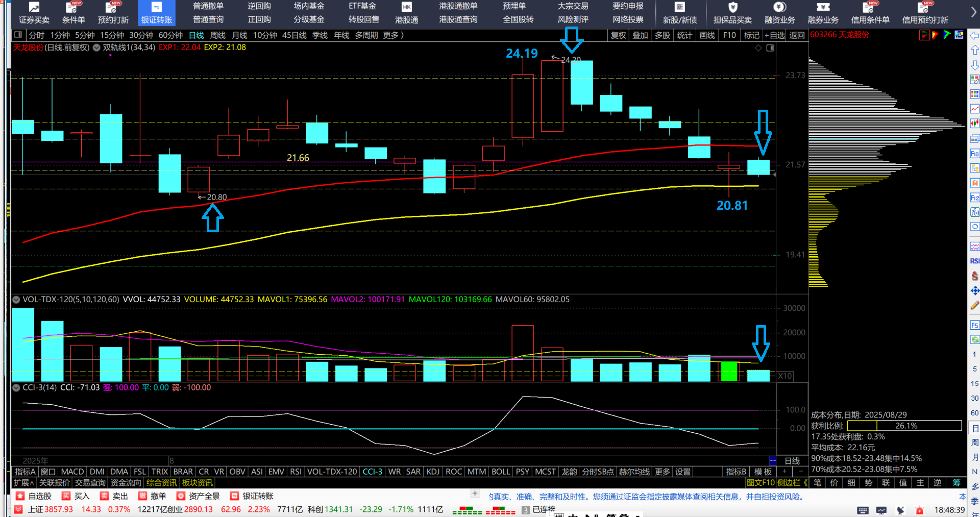Viewport: 980px width, 517px height.
Task: Open the 预约打新 IPO reservation icon
Action: (113, 13)
